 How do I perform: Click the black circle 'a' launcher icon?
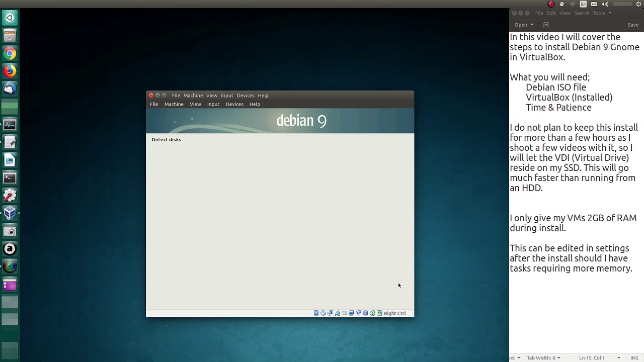10,249
